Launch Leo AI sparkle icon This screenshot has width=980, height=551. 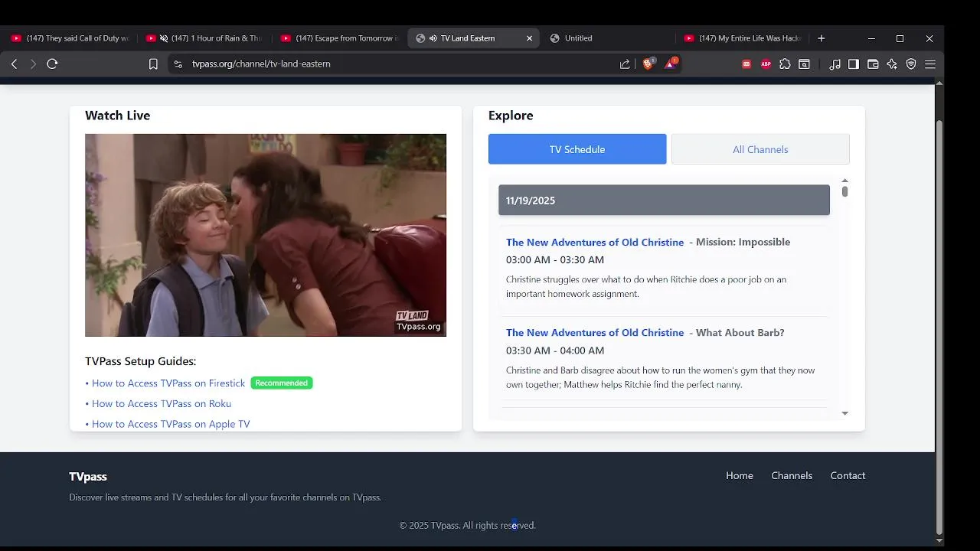coord(892,64)
